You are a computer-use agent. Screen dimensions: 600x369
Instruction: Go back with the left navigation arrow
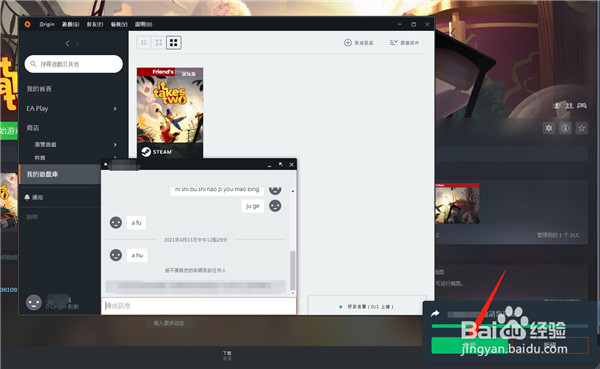click(x=67, y=44)
